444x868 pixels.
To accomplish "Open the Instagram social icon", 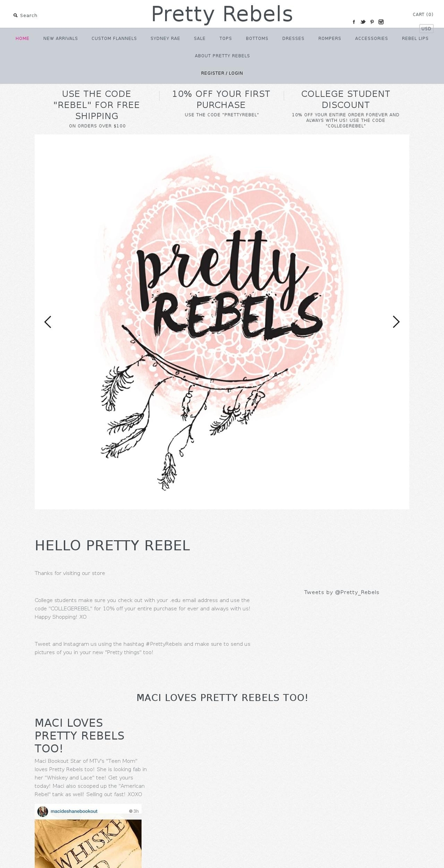I will (381, 22).
